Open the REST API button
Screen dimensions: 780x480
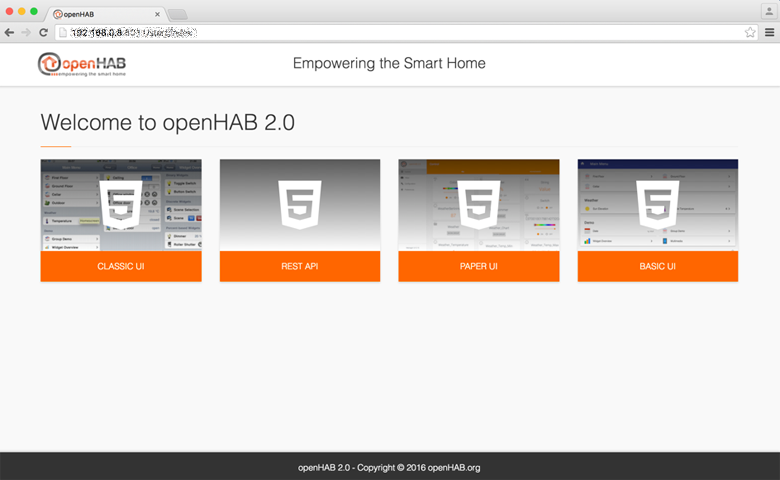(x=300, y=266)
